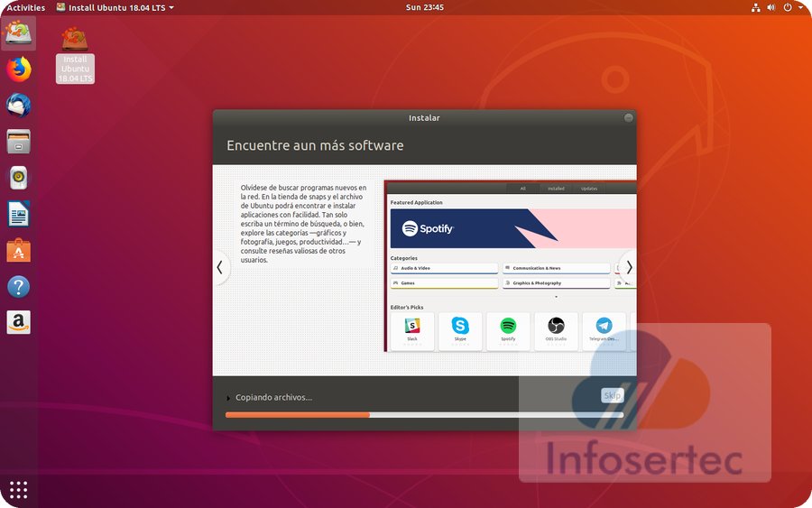Open Ubuntu Software store icon

click(x=18, y=250)
